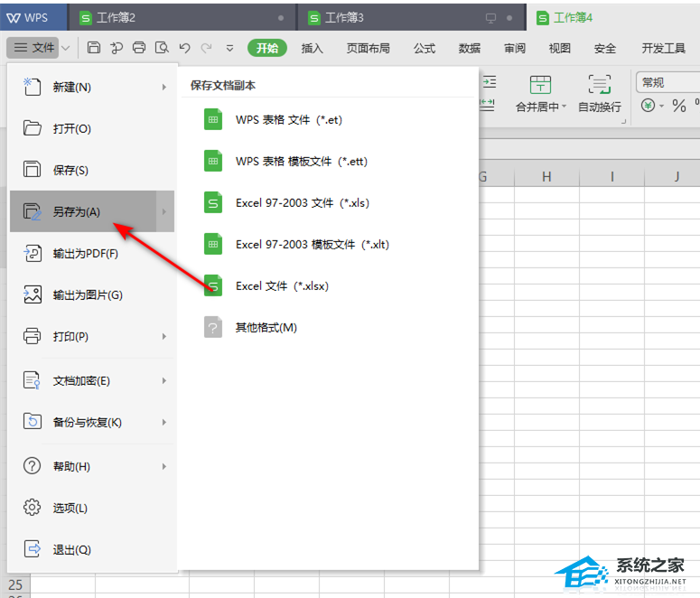Select column I header
Screen dimensions: 700x598
point(611,177)
